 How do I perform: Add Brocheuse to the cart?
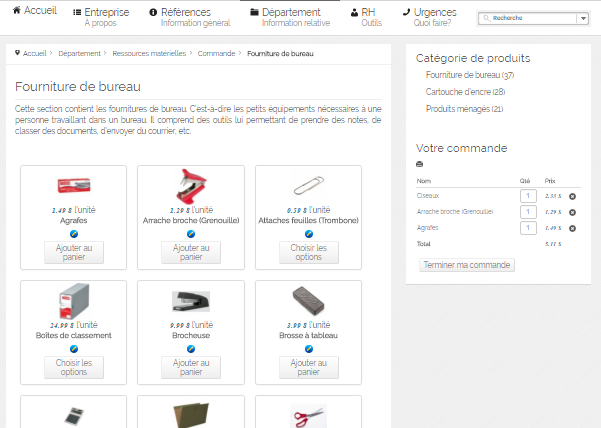191,367
